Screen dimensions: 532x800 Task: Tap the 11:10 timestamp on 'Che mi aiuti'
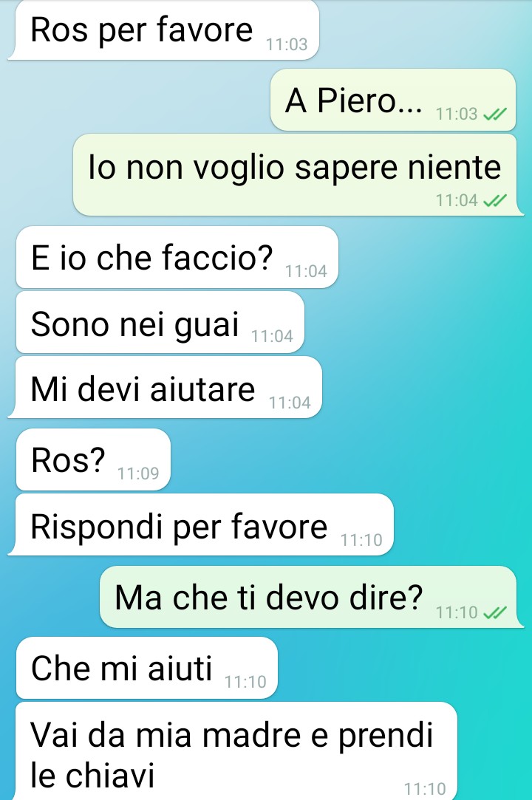245,682
